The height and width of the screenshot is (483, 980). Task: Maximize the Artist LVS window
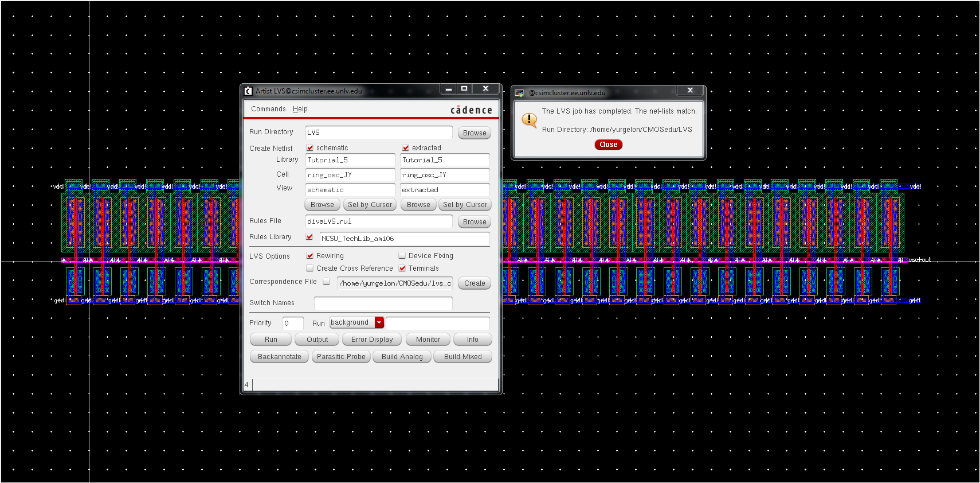pyautogui.click(x=464, y=88)
